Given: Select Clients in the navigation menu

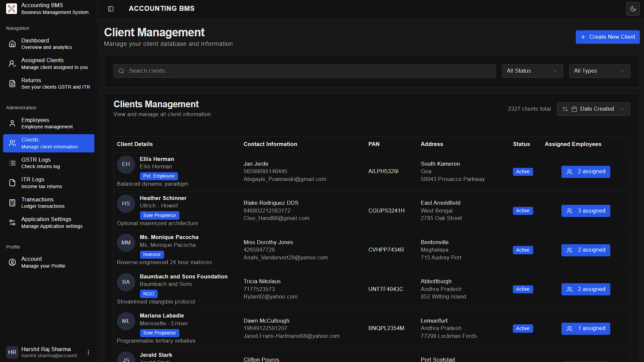Looking at the screenshot, I should pos(49,143).
